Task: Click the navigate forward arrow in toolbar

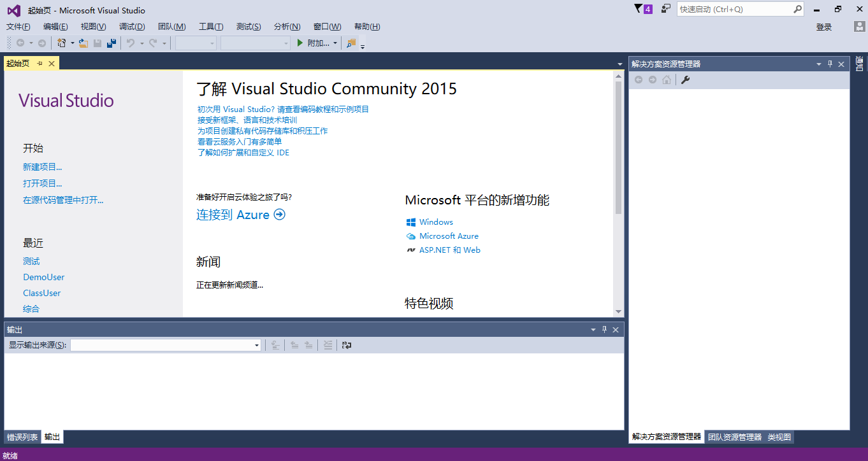Action: [x=42, y=43]
